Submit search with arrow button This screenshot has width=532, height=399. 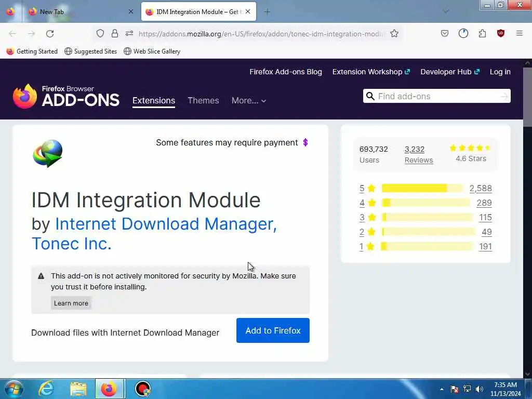(504, 97)
